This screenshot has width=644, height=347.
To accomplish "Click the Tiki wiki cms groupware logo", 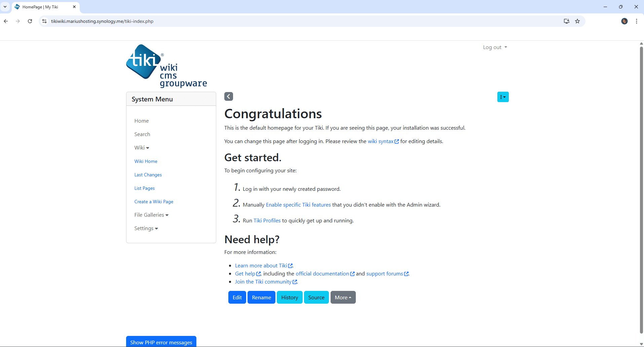I will click(166, 66).
